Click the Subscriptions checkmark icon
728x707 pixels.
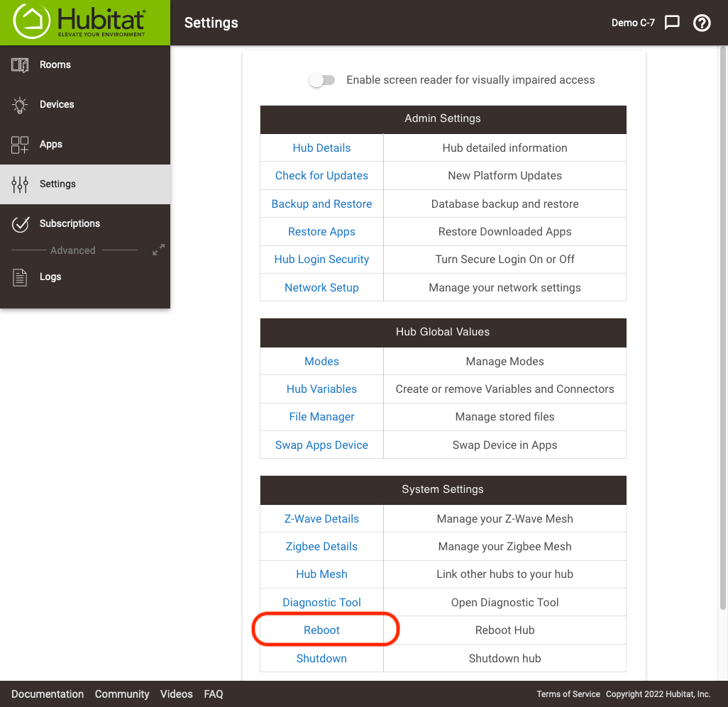(21, 224)
